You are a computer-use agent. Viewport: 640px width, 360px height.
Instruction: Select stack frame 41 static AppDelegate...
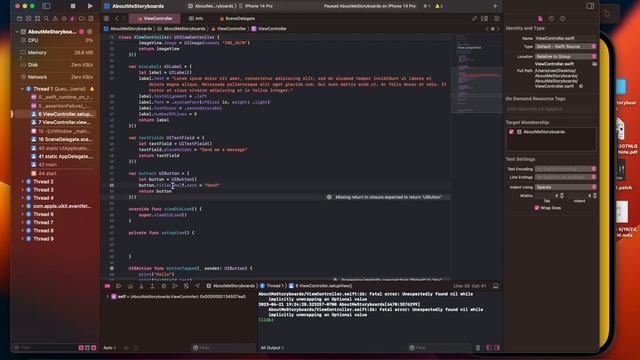62,156
